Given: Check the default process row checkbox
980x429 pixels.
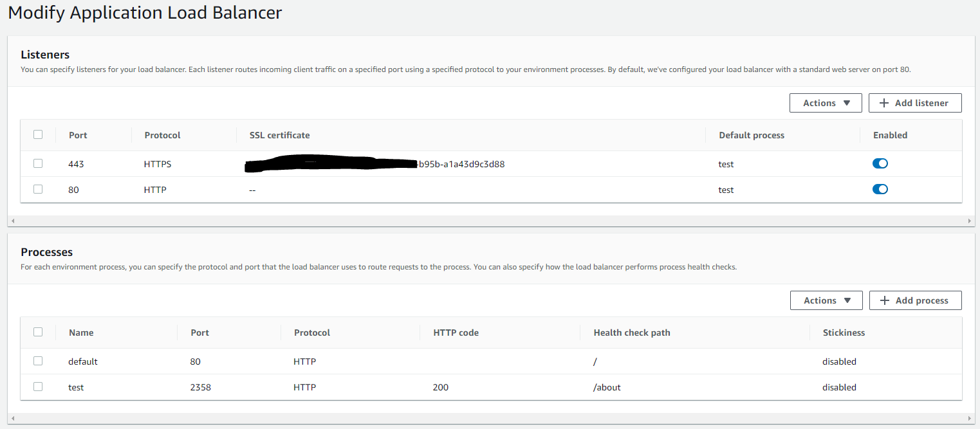Looking at the screenshot, I should 38,361.
